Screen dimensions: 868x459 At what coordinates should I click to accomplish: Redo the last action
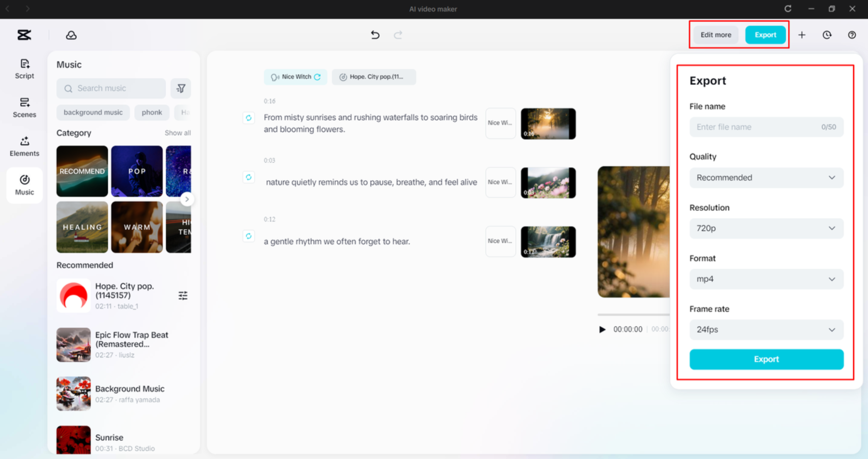click(398, 35)
